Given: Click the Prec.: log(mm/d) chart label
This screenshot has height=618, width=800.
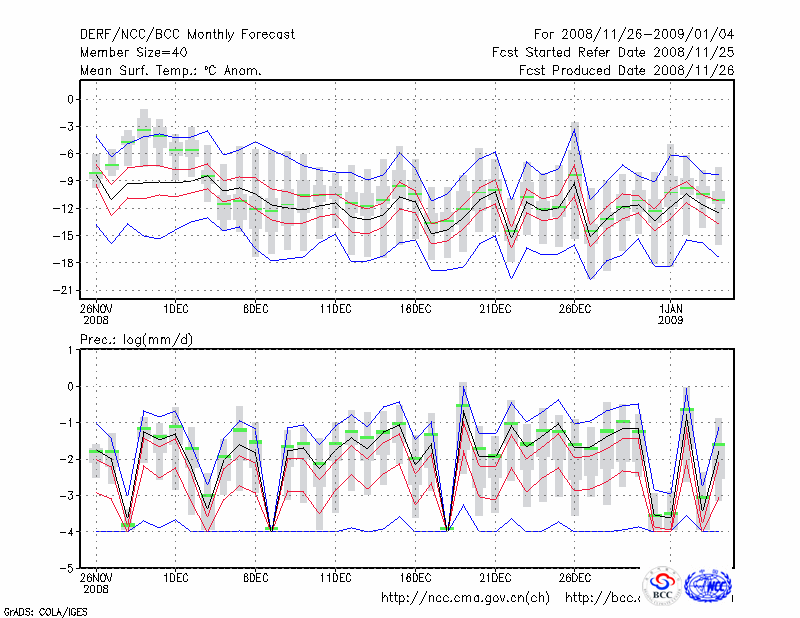Looking at the screenshot, I should tap(137, 341).
